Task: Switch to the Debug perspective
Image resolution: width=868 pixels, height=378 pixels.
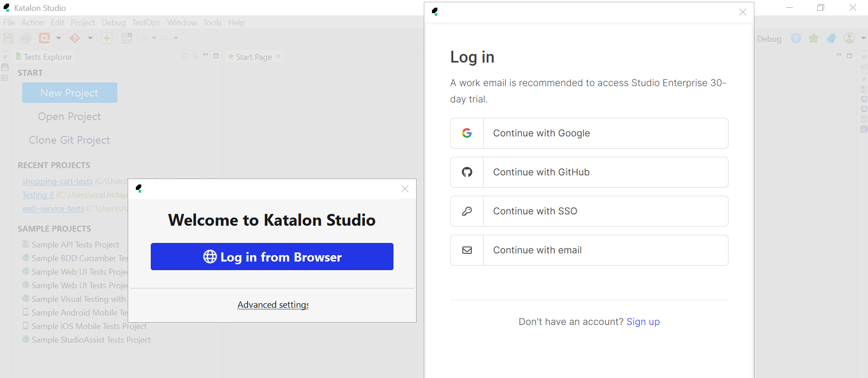Action: click(769, 39)
